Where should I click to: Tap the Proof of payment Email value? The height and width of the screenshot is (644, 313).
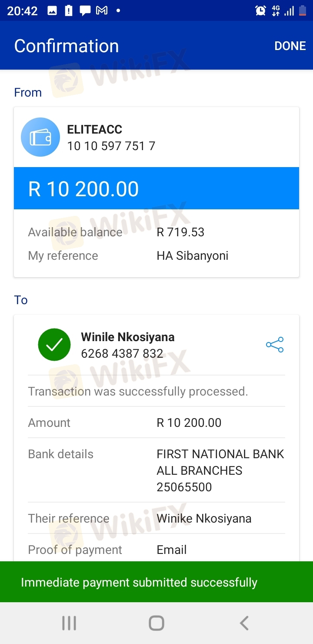click(172, 550)
